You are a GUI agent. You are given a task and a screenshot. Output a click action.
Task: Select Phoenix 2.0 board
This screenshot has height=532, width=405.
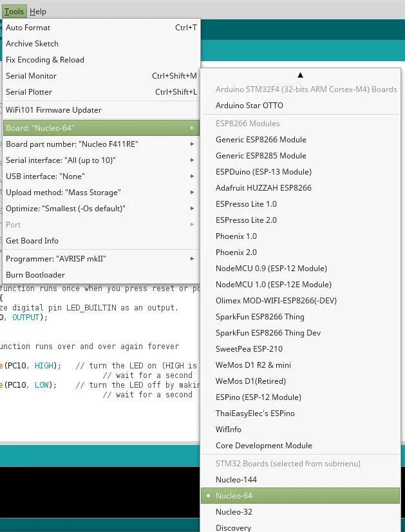tap(301, 252)
